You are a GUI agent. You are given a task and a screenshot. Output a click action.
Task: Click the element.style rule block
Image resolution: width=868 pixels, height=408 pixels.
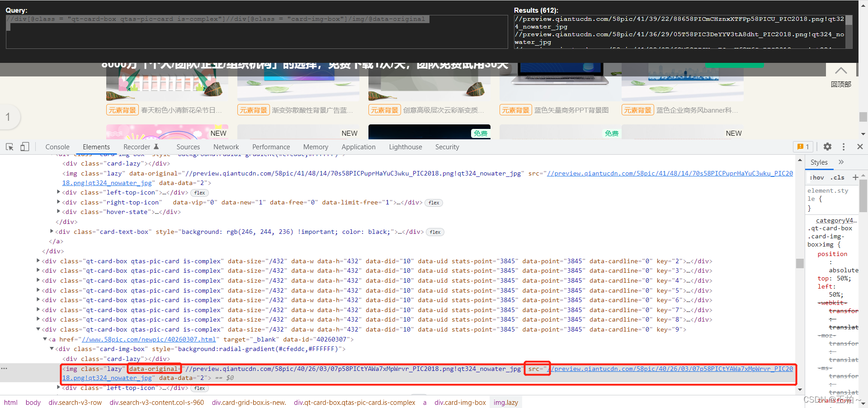pos(831,199)
